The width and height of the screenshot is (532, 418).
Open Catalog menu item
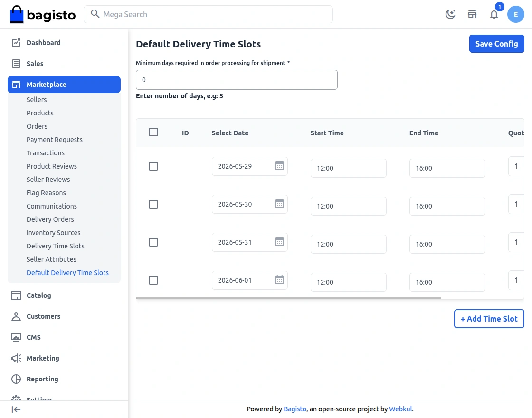[x=64, y=295]
